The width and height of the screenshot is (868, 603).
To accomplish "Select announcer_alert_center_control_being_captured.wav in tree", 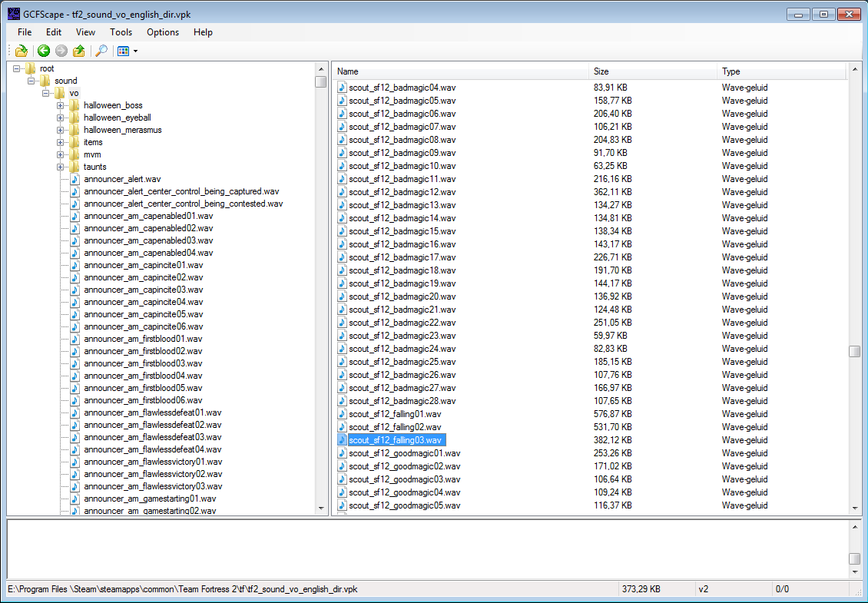I will point(181,191).
